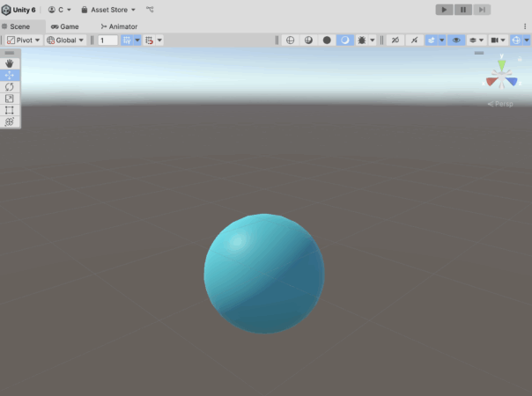
Task: Open the Pivot handle position dropdown
Action: [24, 40]
